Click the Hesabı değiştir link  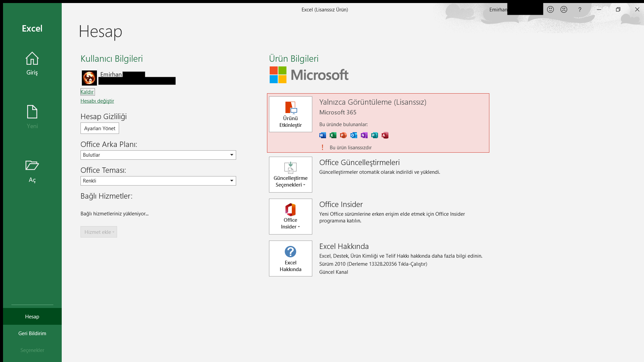(x=97, y=101)
